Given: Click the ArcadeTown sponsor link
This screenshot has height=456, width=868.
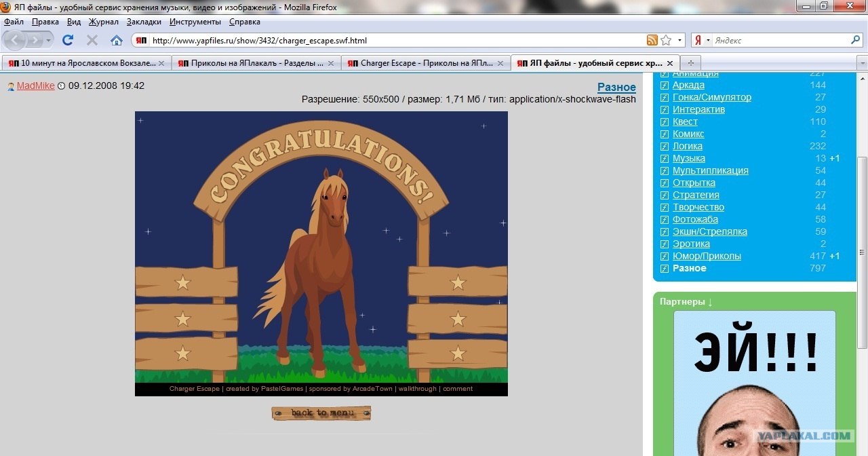Looking at the screenshot, I should [x=372, y=389].
